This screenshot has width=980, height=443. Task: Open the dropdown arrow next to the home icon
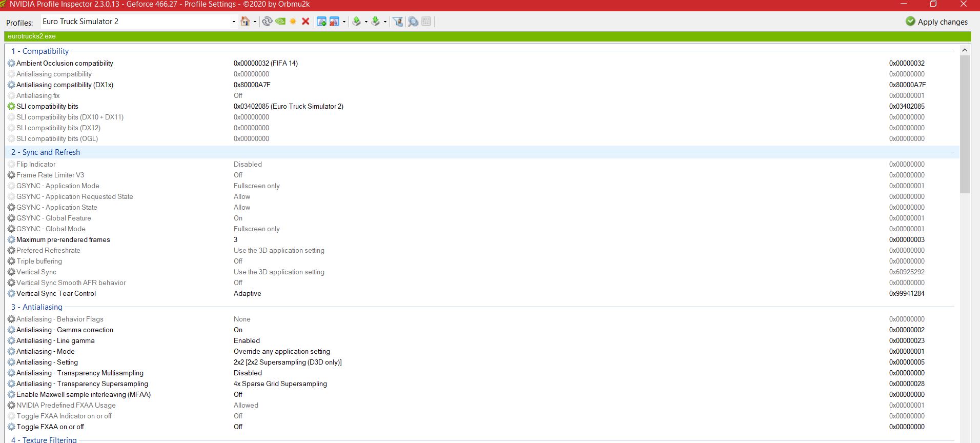pyautogui.click(x=255, y=22)
